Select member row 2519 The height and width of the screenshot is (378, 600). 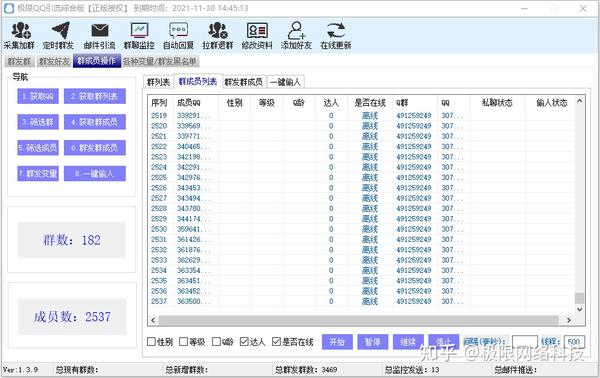(x=362, y=116)
